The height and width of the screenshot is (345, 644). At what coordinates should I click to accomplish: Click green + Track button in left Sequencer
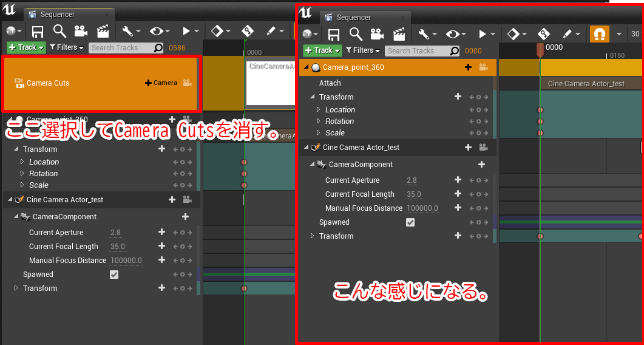[26, 47]
